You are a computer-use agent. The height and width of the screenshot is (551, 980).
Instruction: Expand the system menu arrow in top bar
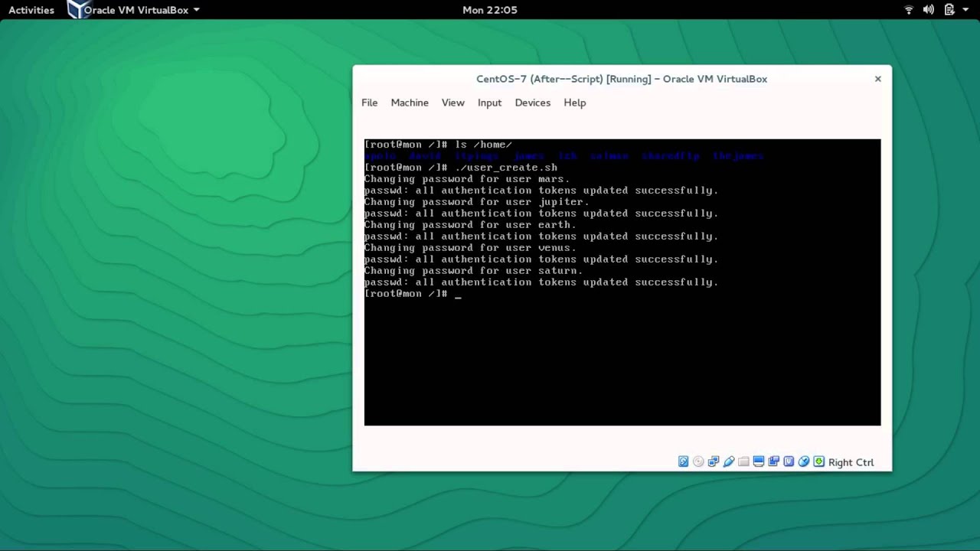tap(966, 10)
